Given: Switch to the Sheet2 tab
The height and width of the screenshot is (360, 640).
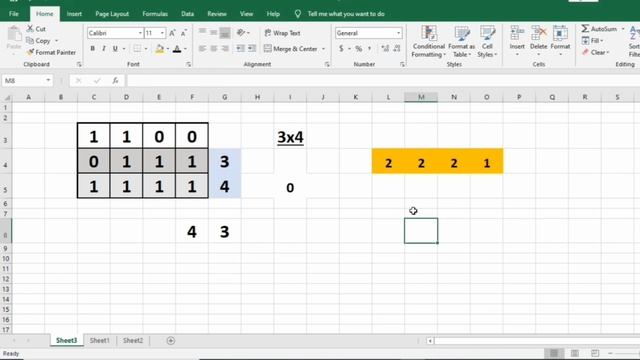Looking at the screenshot, I should (133, 340).
